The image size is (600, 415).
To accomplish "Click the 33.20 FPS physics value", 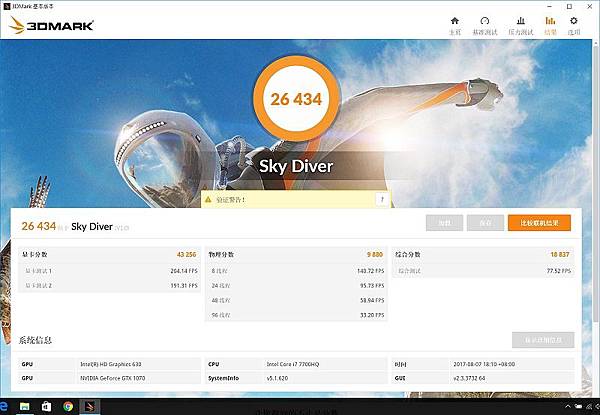I will click(x=372, y=315).
